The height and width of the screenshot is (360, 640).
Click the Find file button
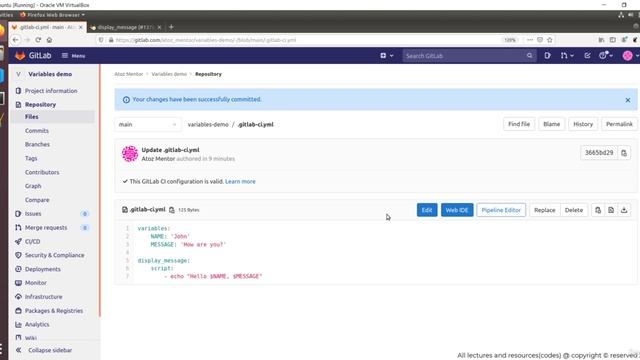(519, 124)
